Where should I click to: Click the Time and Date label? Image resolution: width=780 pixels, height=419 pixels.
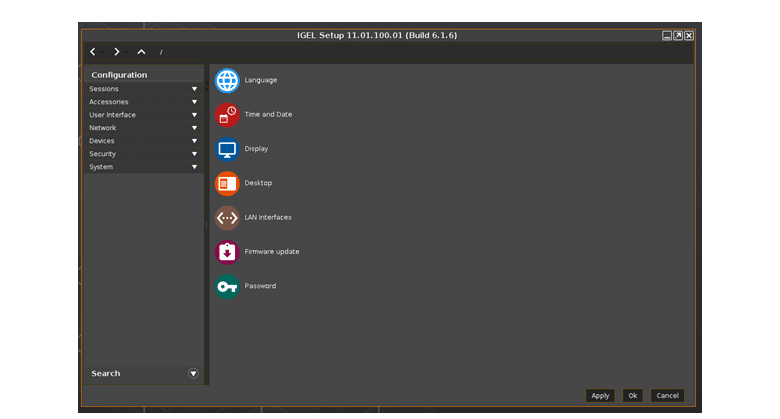pyautogui.click(x=268, y=114)
